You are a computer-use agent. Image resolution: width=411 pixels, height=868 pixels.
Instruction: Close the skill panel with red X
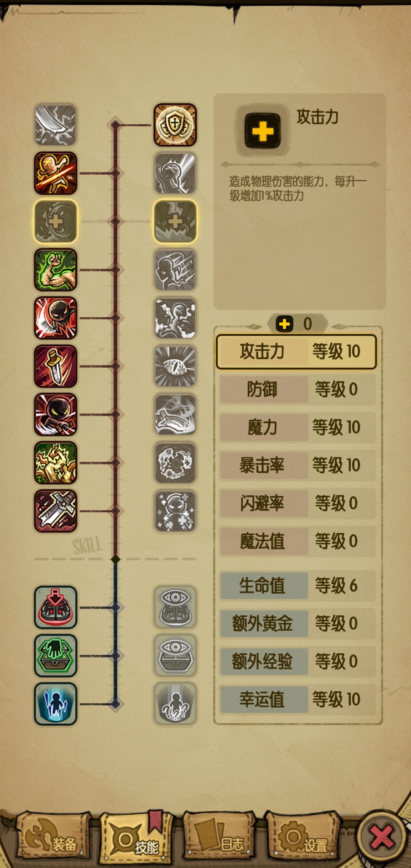pyautogui.click(x=382, y=838)
